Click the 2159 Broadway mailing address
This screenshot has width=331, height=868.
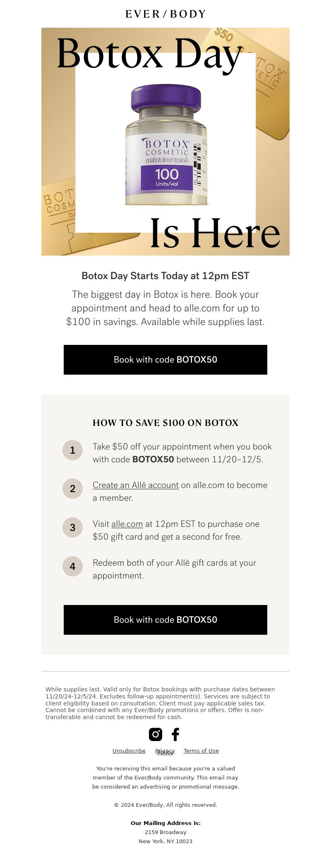(x=165, y=832)
